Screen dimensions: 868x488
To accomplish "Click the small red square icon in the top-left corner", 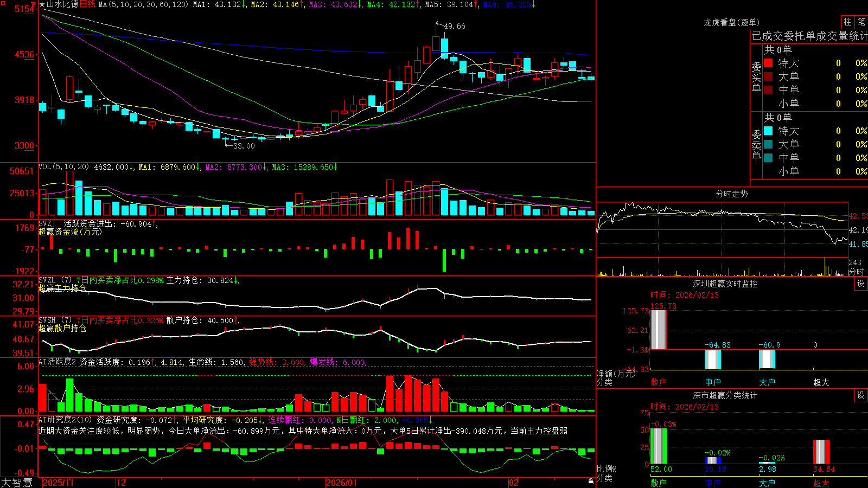I will (2, 3).
